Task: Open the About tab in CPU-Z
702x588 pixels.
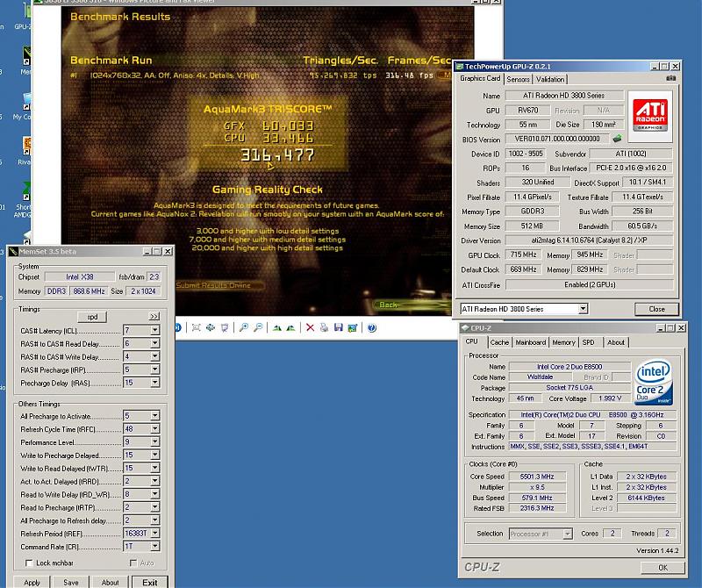Action: click(616, 342)
